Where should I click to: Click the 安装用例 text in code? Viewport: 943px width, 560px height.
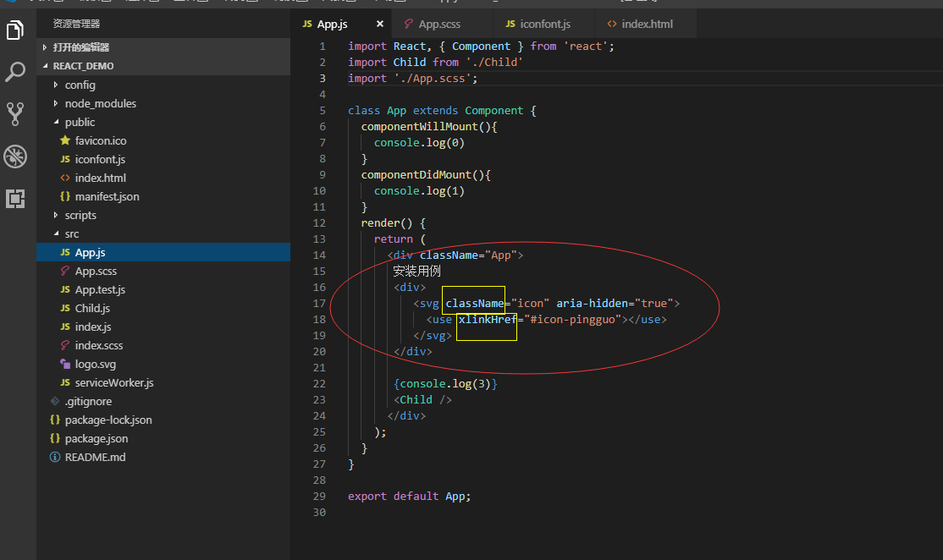click(x=416, y=271)
